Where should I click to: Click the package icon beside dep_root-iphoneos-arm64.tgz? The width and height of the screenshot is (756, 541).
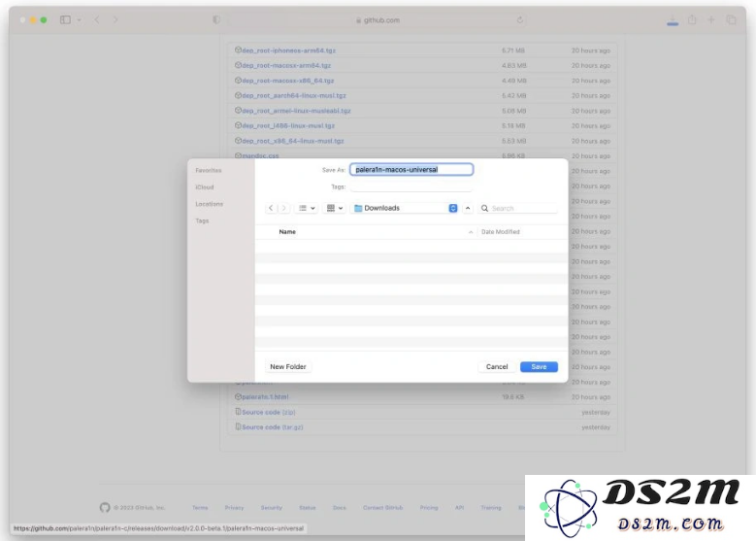click(238, 50)
